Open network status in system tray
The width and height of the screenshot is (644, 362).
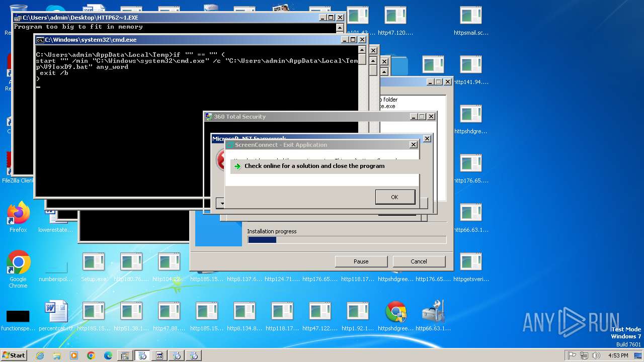(584, 355)
